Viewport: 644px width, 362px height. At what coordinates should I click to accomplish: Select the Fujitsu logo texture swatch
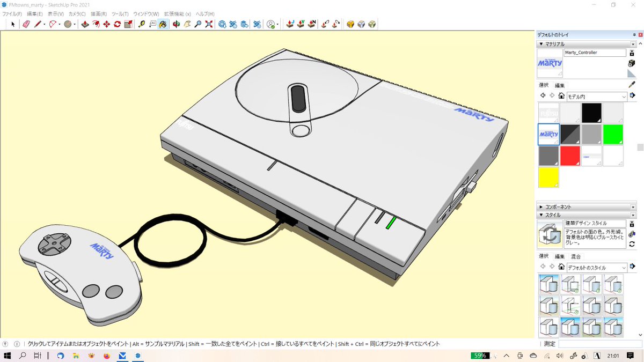tap(548, 113)
